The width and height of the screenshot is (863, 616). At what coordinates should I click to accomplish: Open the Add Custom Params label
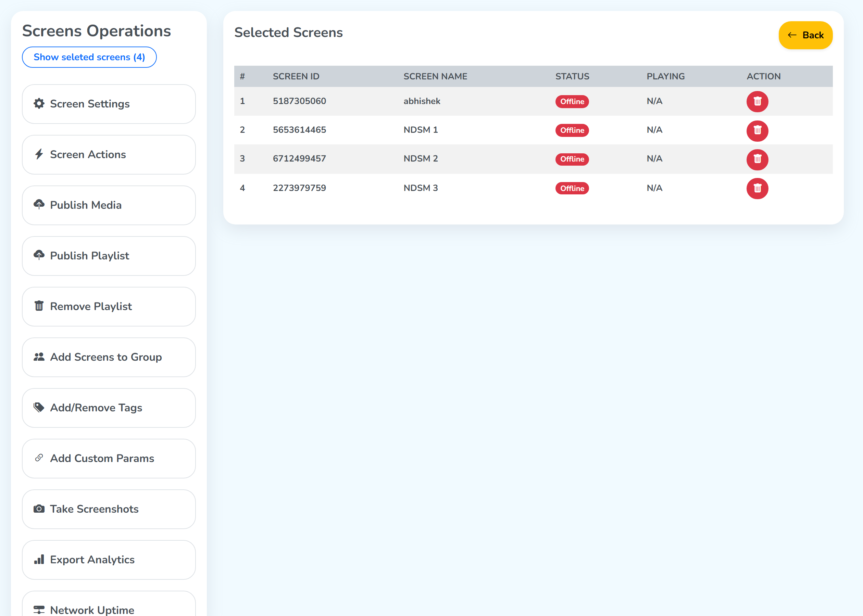102,458
